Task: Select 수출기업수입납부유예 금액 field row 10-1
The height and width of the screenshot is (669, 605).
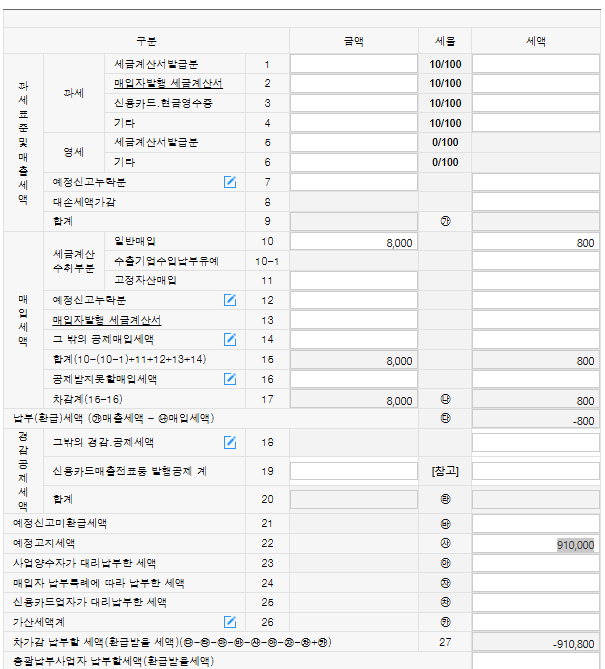Action: tap(353, 261)
